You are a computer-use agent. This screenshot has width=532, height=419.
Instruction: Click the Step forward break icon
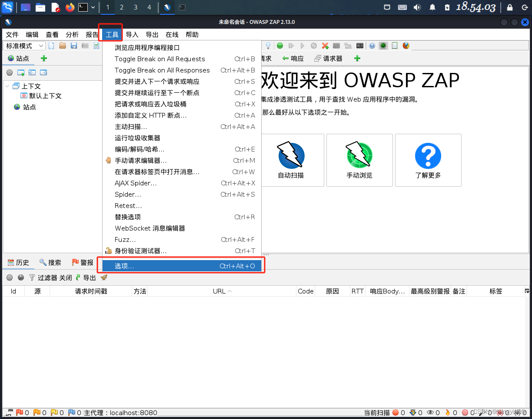click(x=291, y=46)
